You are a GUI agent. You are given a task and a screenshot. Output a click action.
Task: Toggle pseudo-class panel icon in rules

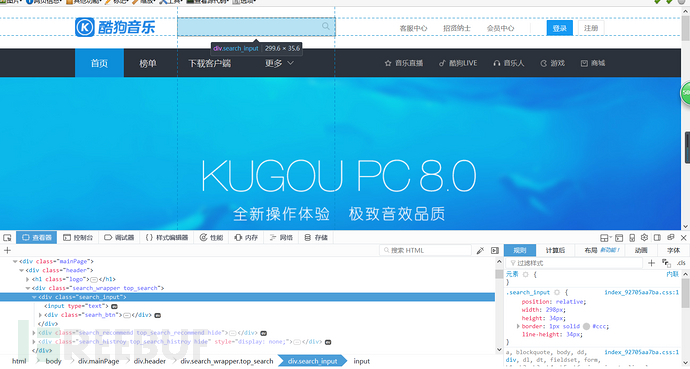pos(666,263)
